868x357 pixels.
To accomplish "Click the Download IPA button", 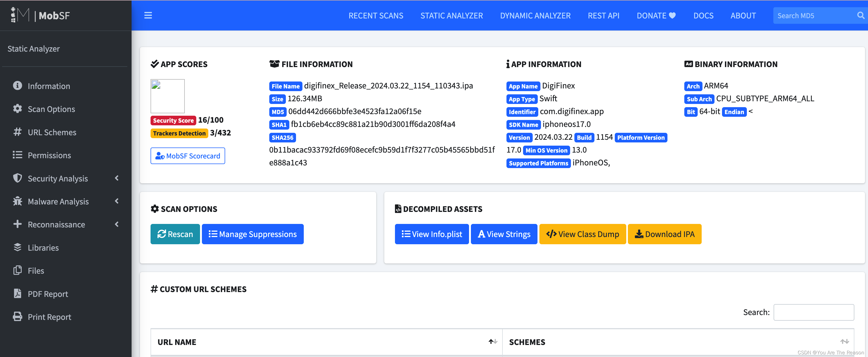I will point(664,234).
